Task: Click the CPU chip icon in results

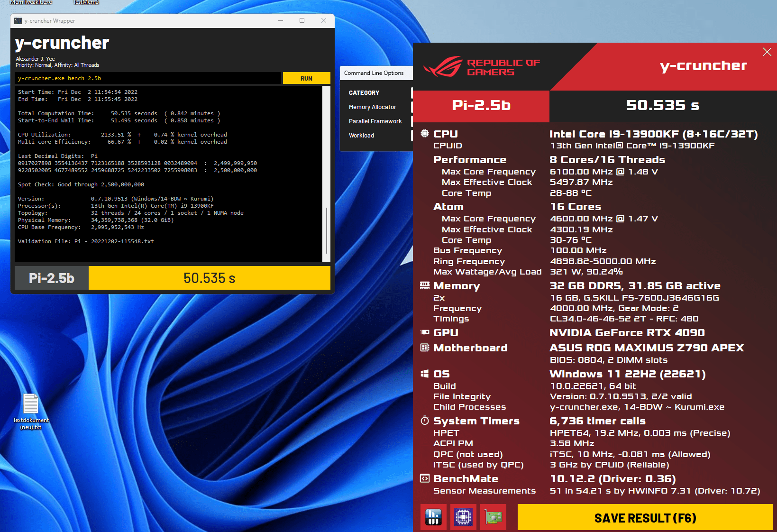Action: [x=425, y=134]
